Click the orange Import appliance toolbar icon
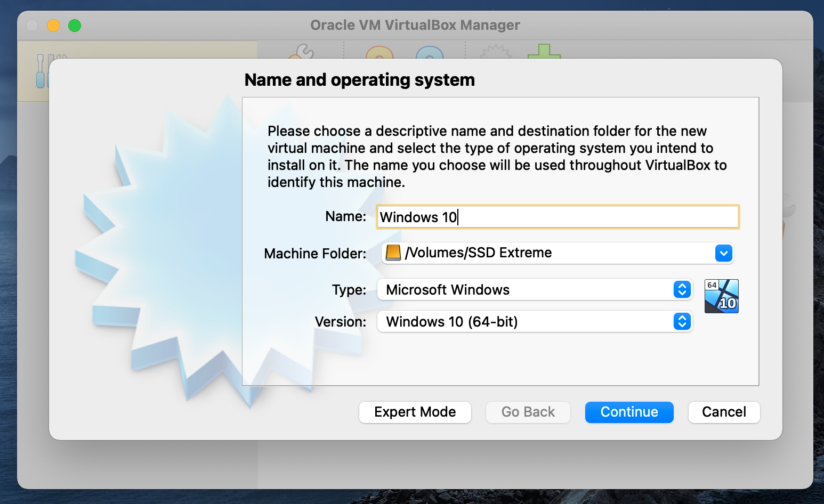This screenshot has height=504, width=824. coord(379,56)
